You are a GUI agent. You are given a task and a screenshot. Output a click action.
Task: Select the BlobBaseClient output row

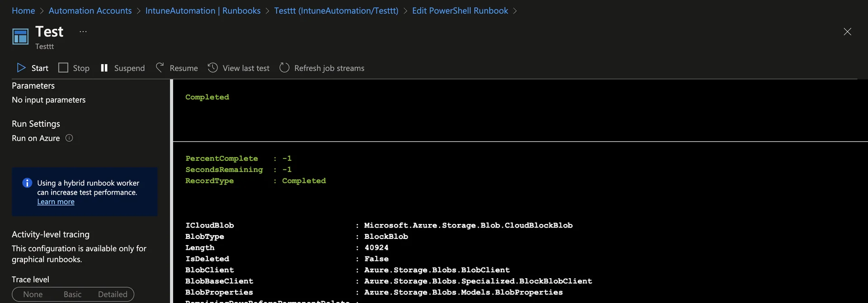click(389, 281)
